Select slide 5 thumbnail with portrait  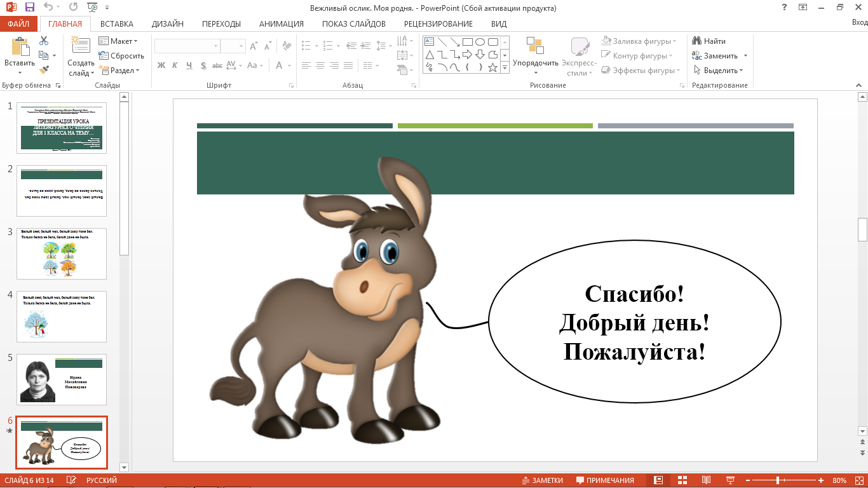point(62,379)
